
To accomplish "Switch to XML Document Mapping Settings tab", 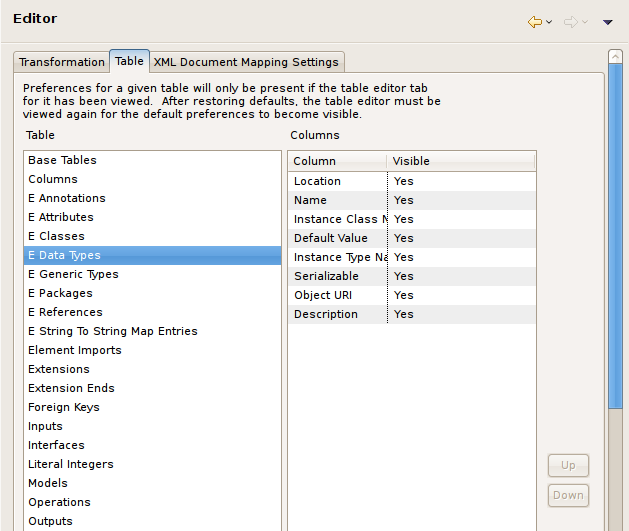I will coord(247,62).
